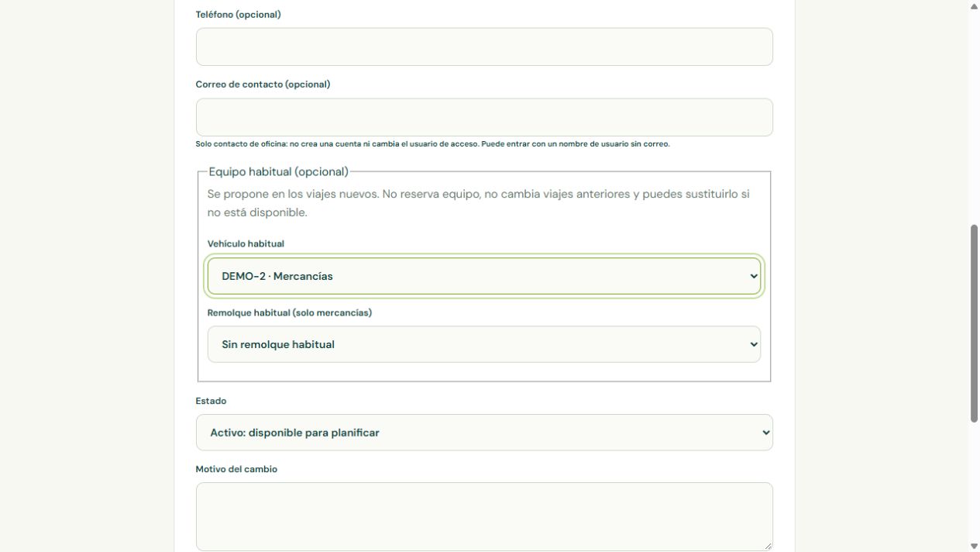
Task: Click the 'Solo contacto de oficina' help text
Action: click(x=432, y=144)
